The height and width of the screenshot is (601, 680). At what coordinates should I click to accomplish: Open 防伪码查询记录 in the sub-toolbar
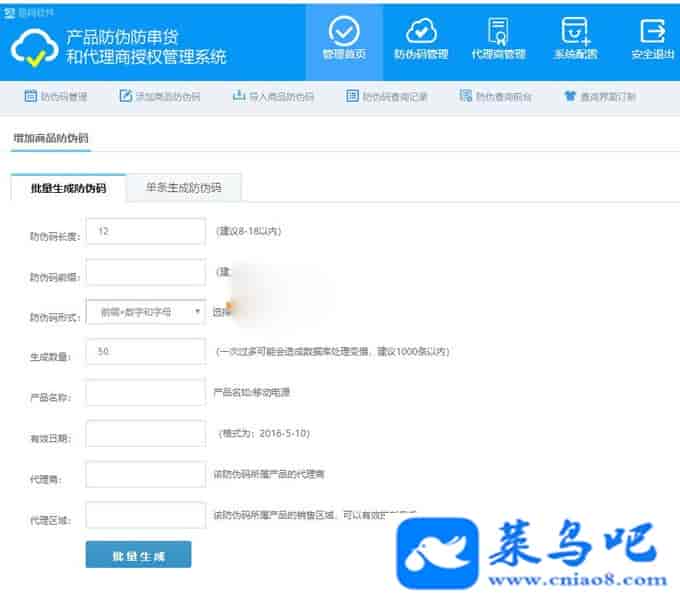[x=386, y=96]
